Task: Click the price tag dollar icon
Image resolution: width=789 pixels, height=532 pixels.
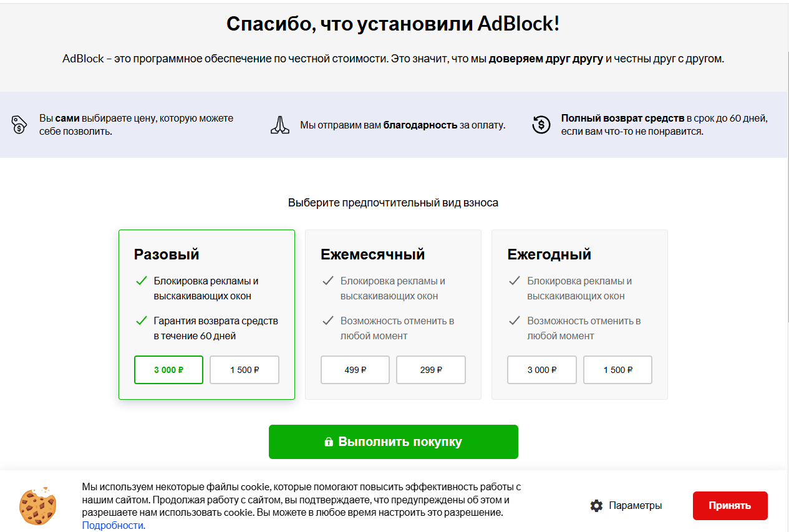Action: point(19,125)
